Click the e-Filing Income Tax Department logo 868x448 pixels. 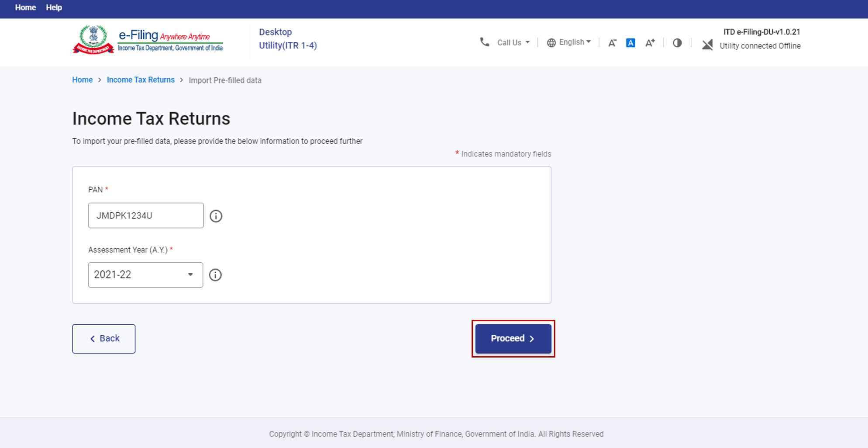(148, 40)
